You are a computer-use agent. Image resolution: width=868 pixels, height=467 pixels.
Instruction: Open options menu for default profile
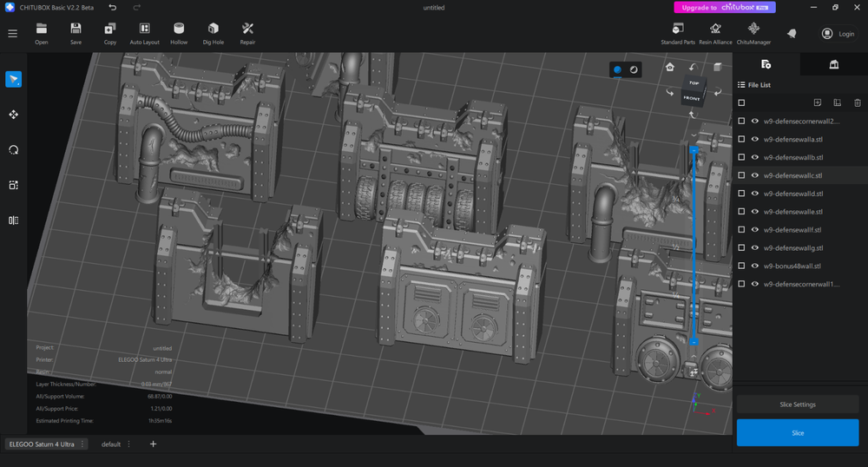click(x=129, y=444)
